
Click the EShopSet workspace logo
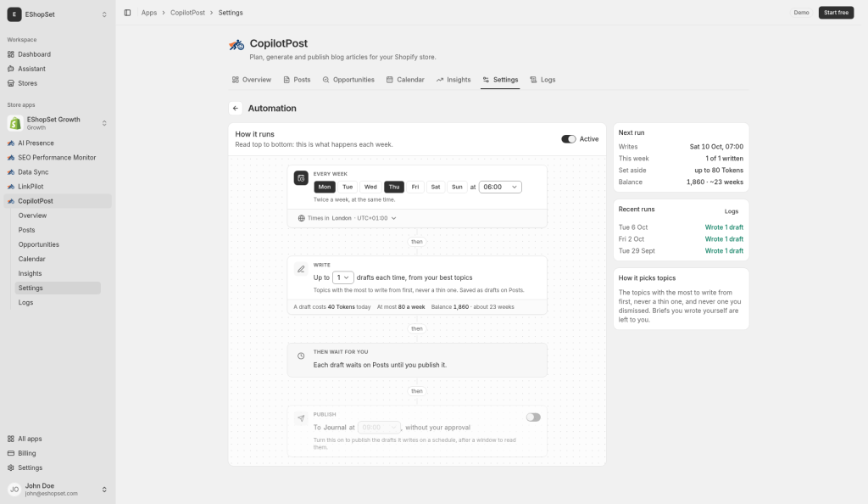14,14
